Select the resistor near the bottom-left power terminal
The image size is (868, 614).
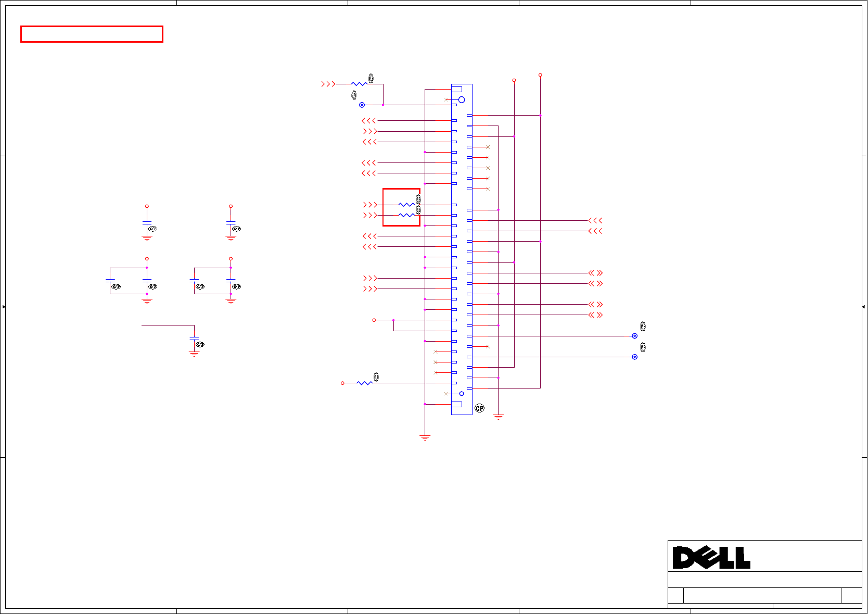pos(365,383)
